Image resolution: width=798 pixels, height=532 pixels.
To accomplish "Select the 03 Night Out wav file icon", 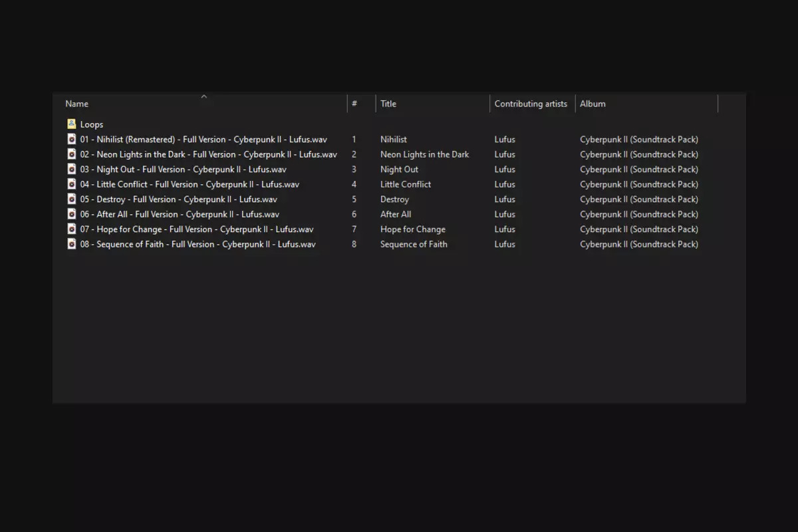I will pyautogui.click(x=72, y=170).
